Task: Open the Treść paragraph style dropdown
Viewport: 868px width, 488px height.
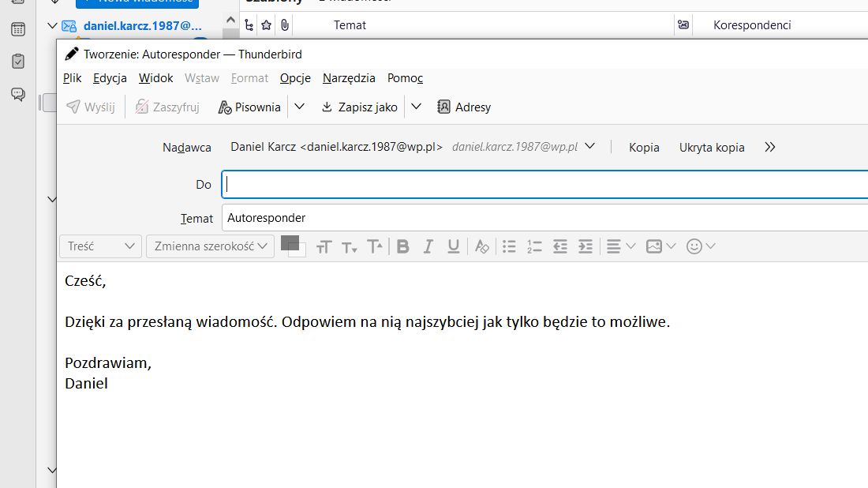Action: click(101, 246)
